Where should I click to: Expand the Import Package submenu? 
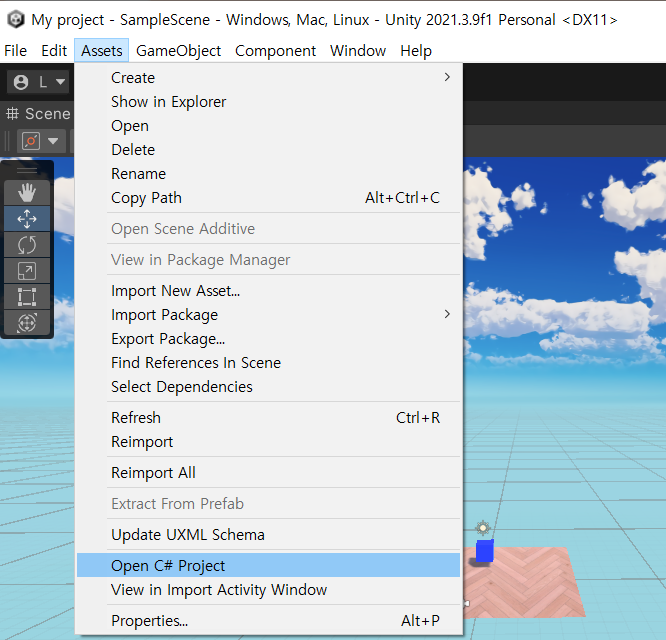268,315
